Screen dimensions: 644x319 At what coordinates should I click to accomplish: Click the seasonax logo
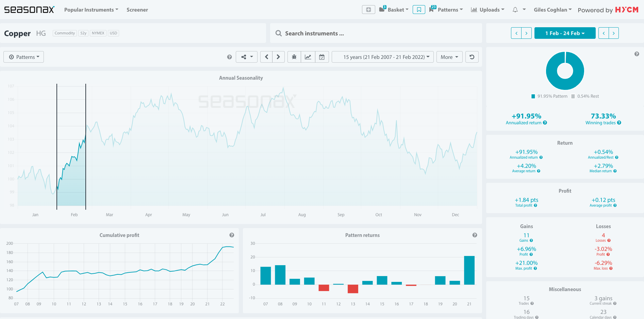(x=29, y=10)
